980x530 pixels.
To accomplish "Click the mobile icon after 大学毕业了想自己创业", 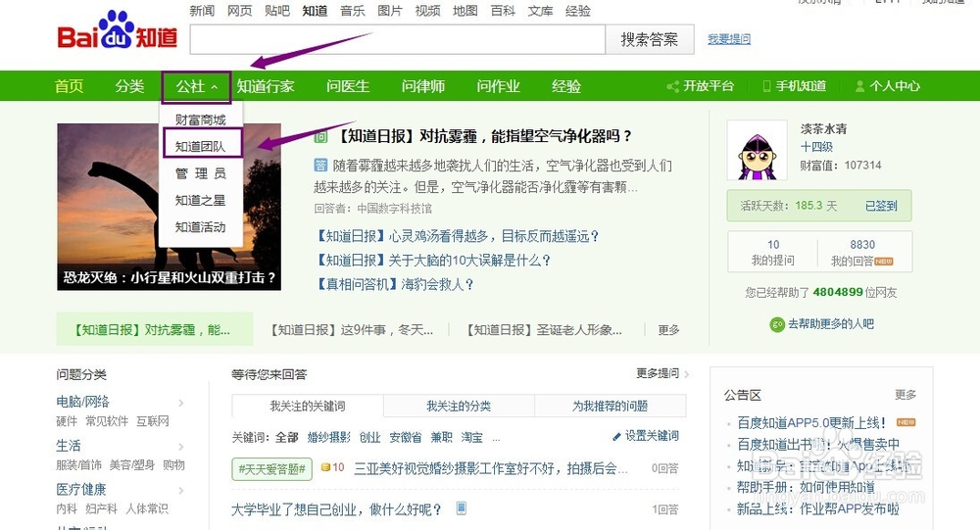I will [x=462, y=507].
